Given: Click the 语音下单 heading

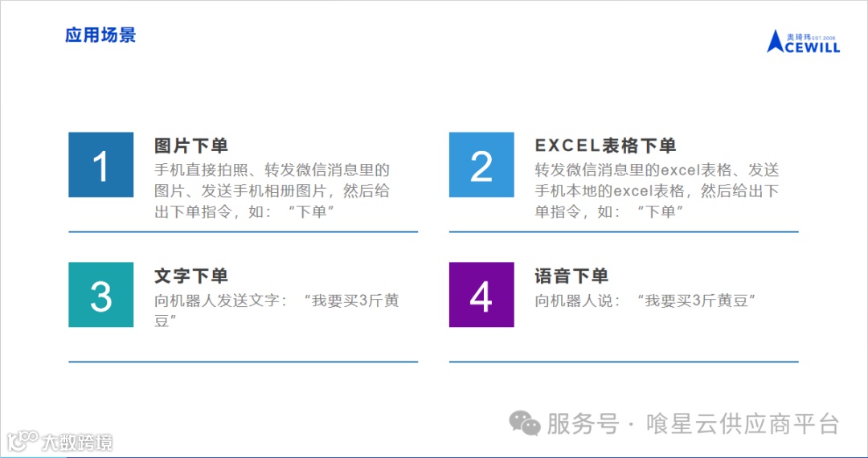Looking at the screenshot, I should [x=571, y=276].
